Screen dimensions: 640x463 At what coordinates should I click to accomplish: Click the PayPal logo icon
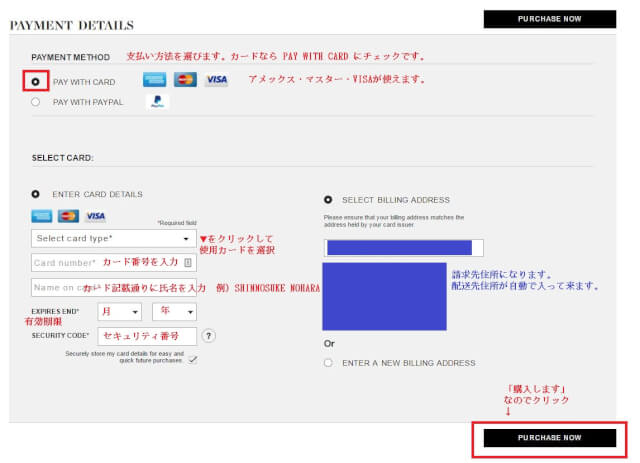pyautogui.click(x=158, y=102)
